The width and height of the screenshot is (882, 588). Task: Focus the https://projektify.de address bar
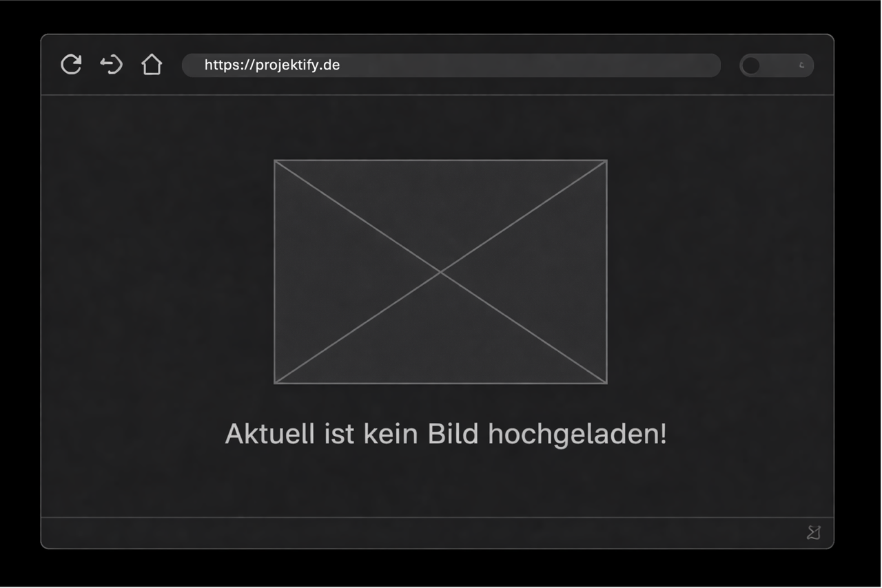pos(451,65)
